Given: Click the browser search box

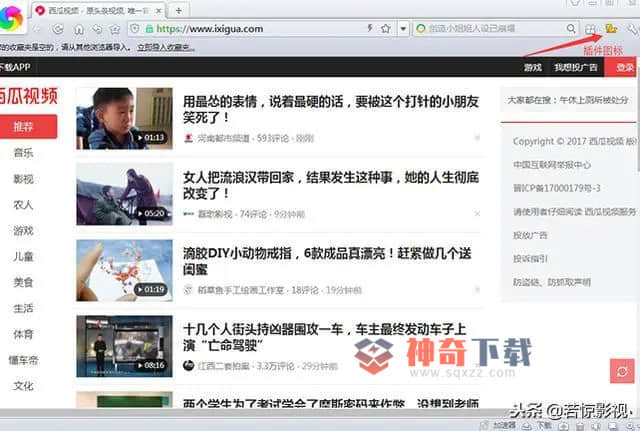Looking at the screenshot, I should [495, 29].
